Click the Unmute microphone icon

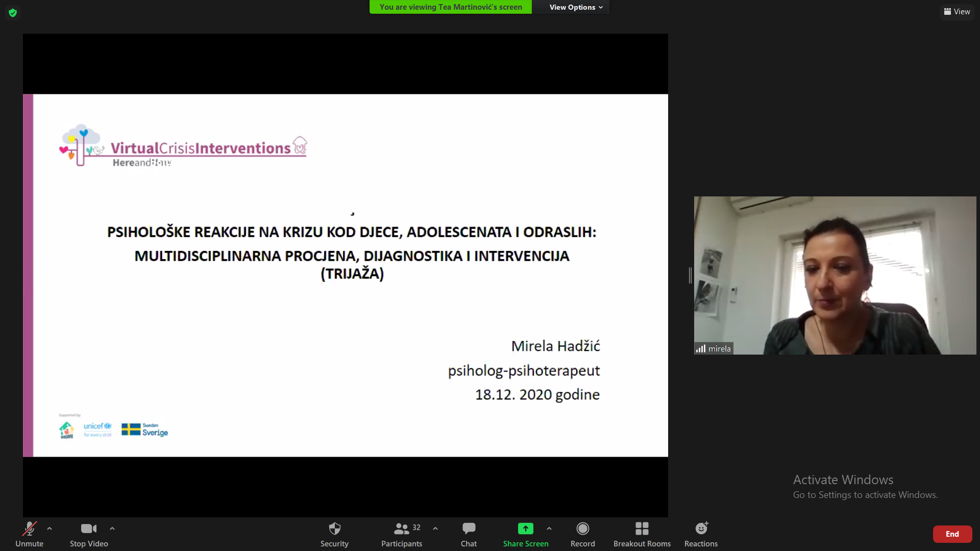[29, 529]
